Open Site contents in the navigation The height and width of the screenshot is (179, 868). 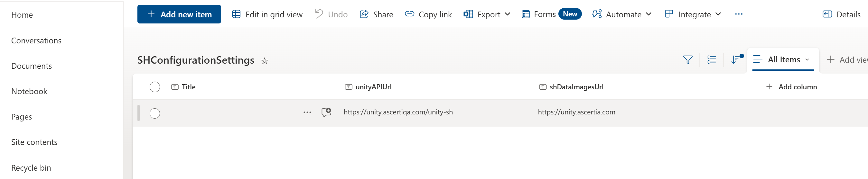pyautogui.click(x=34, y=142)
